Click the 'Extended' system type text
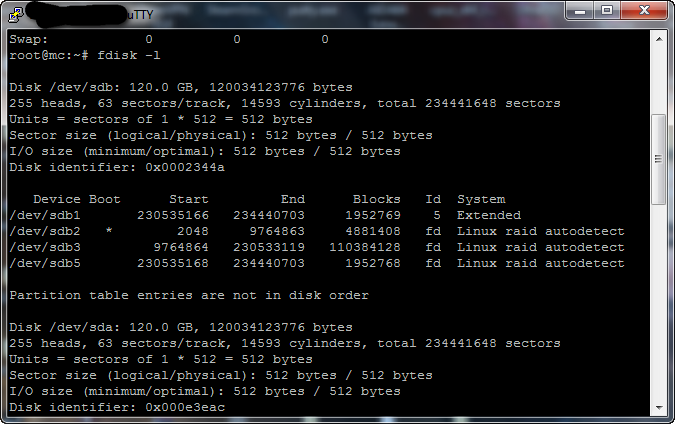The image size is (675, 424). pyautogui.click(x=489, y=215)
